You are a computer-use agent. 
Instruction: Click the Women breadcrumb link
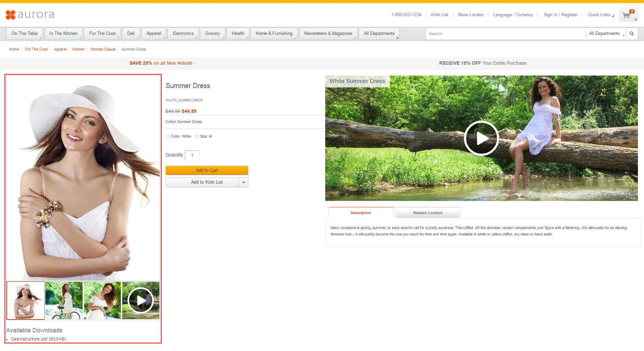coord(78,49)
